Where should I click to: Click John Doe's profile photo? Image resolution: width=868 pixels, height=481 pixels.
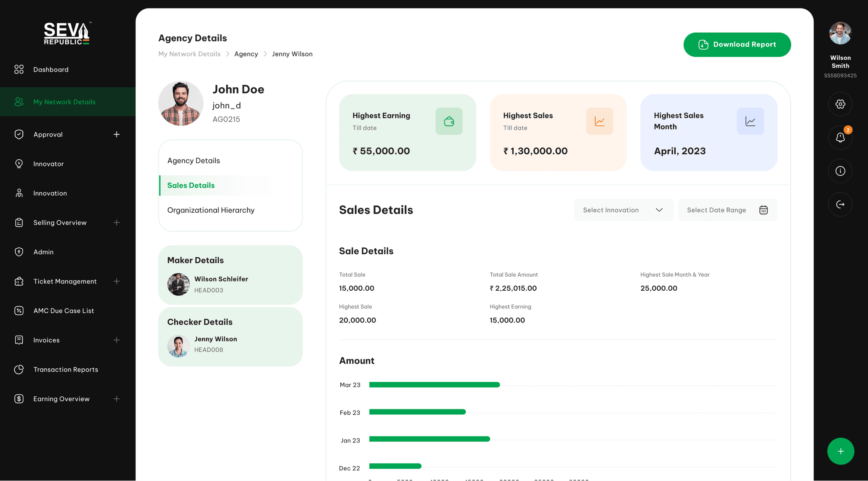click(181, 103)
